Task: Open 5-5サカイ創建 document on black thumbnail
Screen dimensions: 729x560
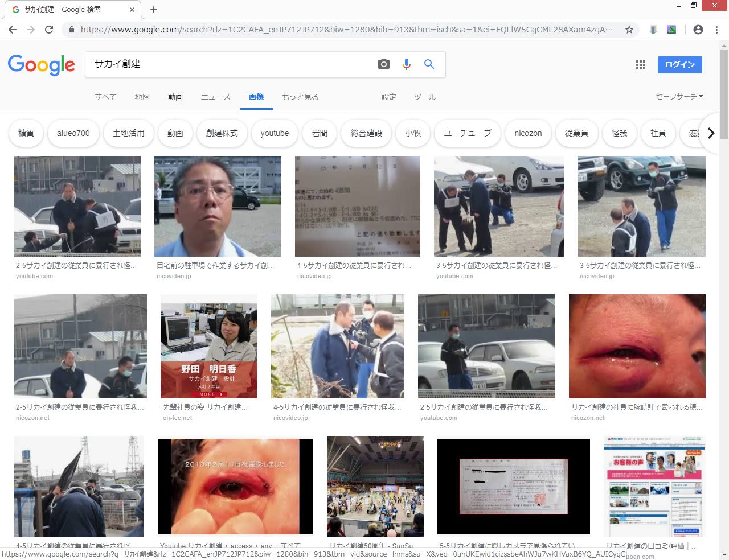Action: 514,487
